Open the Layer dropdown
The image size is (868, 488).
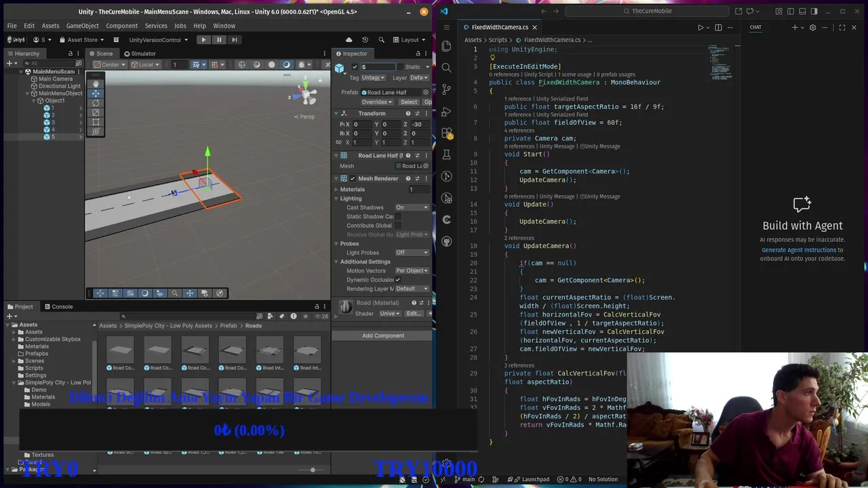(x=420, y=78)
